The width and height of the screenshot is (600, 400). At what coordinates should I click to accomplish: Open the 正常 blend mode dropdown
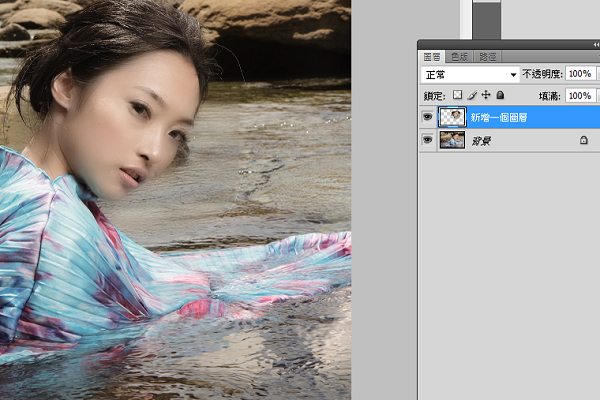click(470, 75)
